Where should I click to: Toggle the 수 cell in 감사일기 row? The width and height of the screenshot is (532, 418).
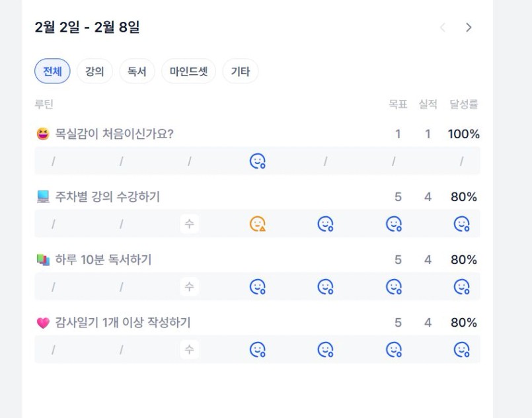(x=189, y=349)
